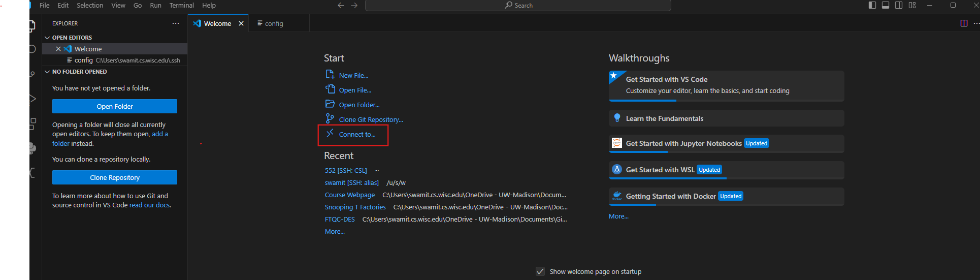This screenshot has height=280, width=980.
Task: Click the blue Open Folder button
Action: [x=115, y=106]
